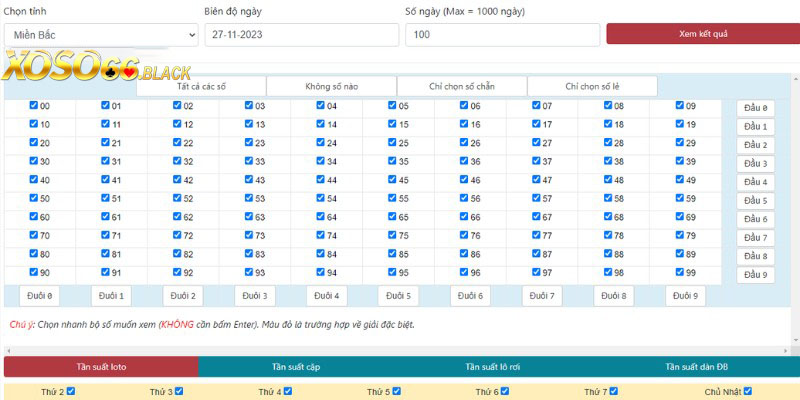Select the Đuôi 1 button

[x=111, y=296]
